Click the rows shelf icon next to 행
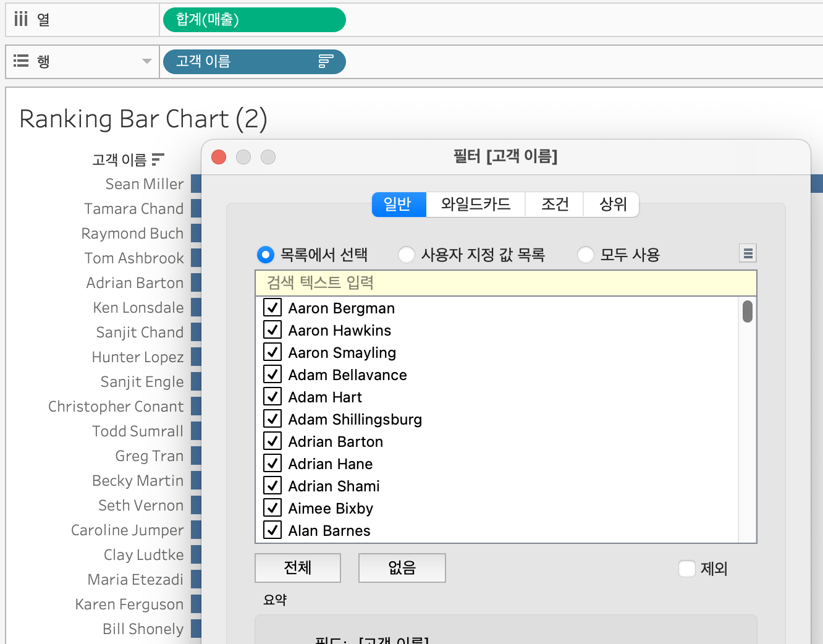The height and width of the screenshot is (644, 823). click(x=21, y=61)
